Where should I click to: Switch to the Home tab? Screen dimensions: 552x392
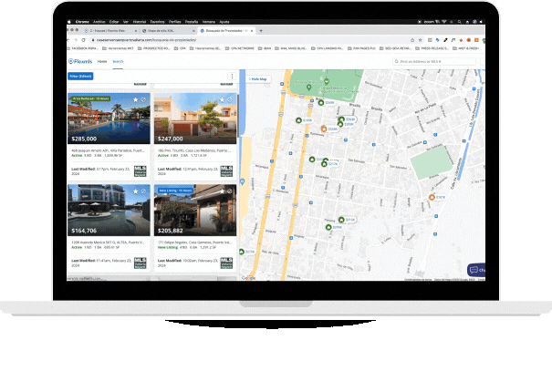[x=102, y=61]
